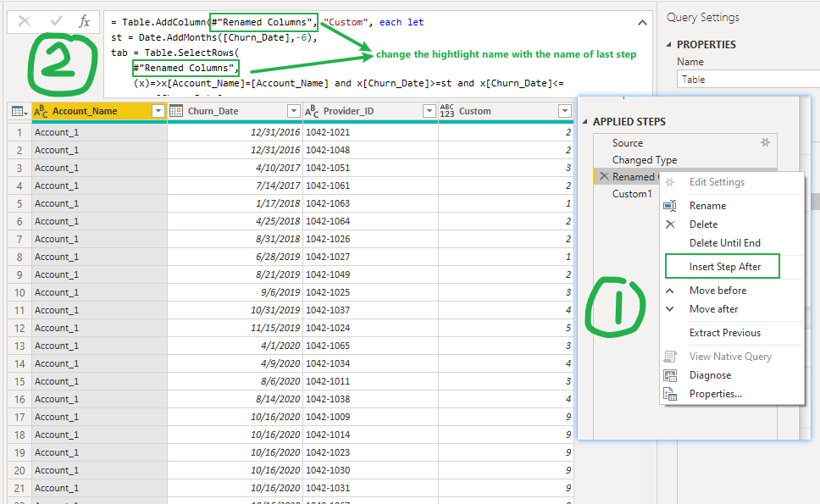
Task: Select row number 12
Action: click(19, 328)
